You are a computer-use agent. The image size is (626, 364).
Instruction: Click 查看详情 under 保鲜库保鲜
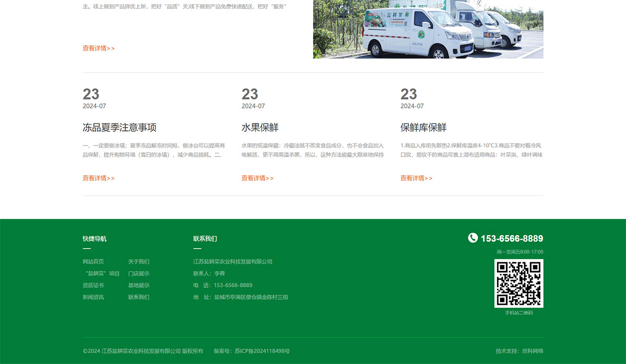415,178
